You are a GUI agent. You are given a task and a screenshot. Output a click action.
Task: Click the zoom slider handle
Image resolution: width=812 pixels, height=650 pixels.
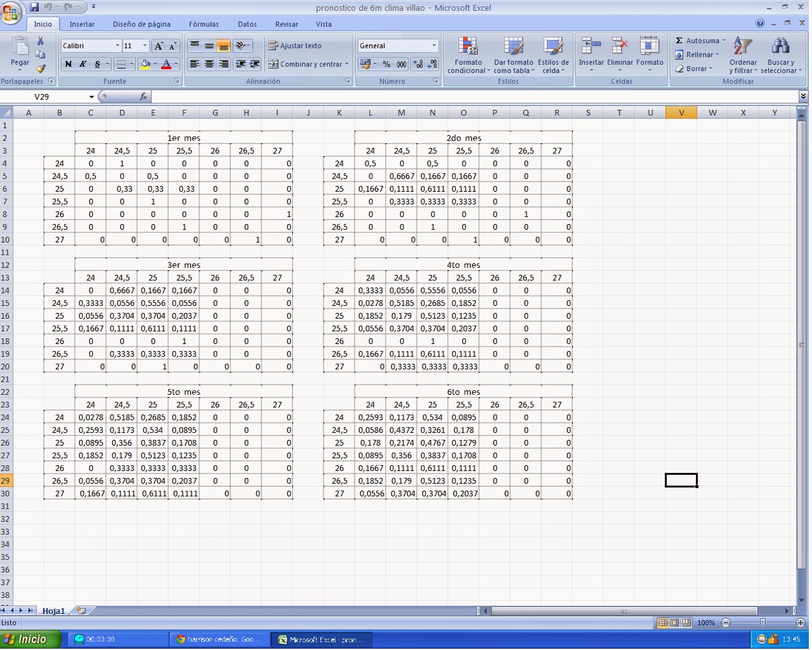763,623
